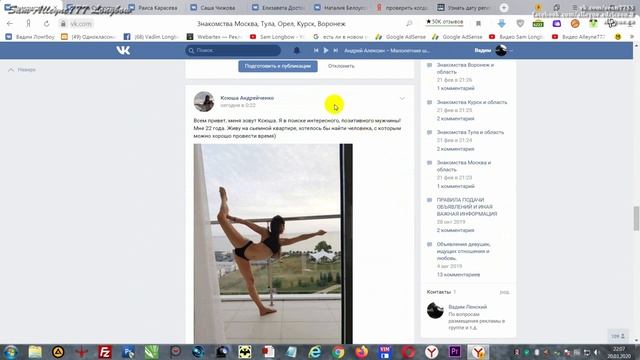Screen dimensions: 640x360
Task: Open topic Знакомства Москва и область
Action: coord(464,166)
